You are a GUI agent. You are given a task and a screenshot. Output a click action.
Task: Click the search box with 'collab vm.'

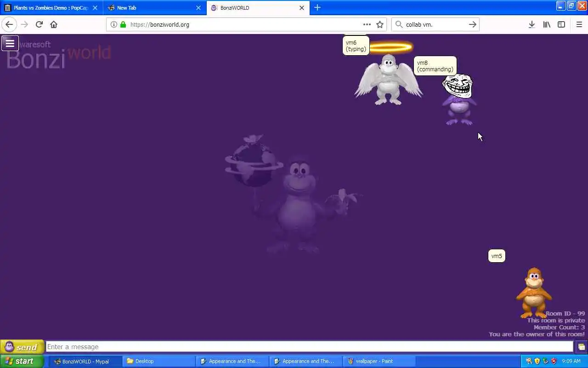pos(435,24)
